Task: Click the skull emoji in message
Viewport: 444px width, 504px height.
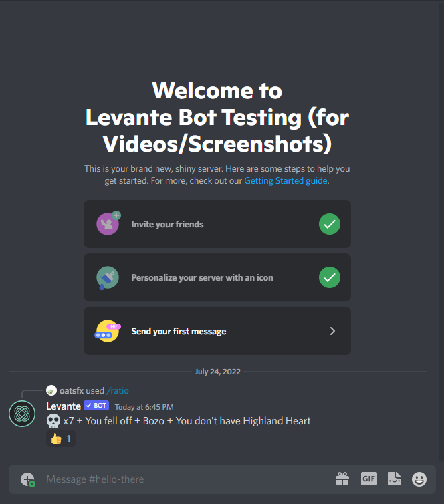Action: click(53, 421)
